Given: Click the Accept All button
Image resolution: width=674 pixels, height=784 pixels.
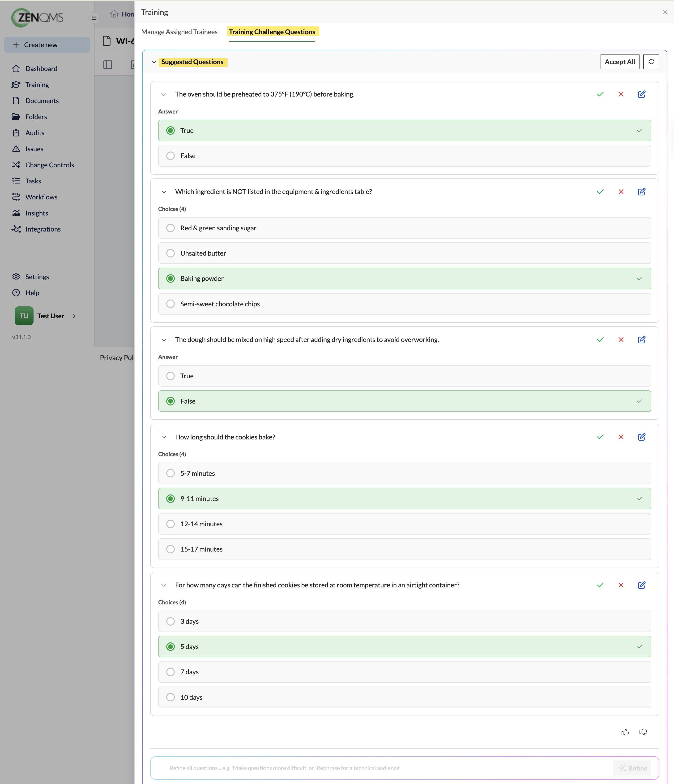Looking at the screenshot, I should click(x=620, y=62).
